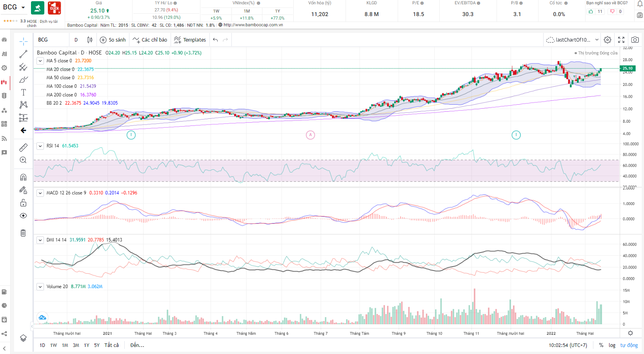Click the BCG symbol search field
The image size is (644, 354).
(x=52, y=40)
